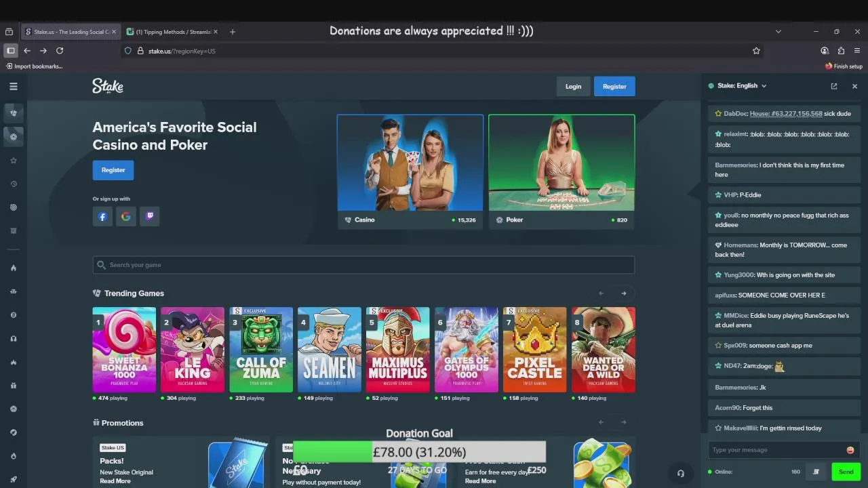This screenshot has width=868, height=488.
Task: Close the Stake chat panel
Action: (x=854, y=86)
